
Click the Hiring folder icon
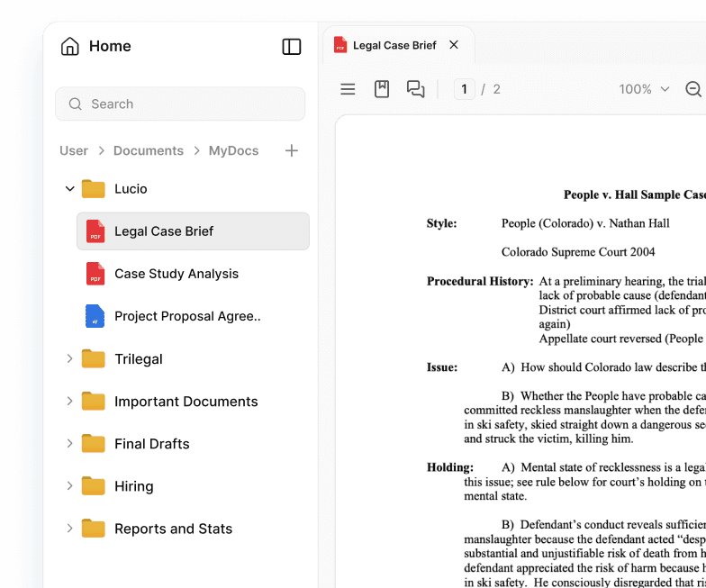94,486
